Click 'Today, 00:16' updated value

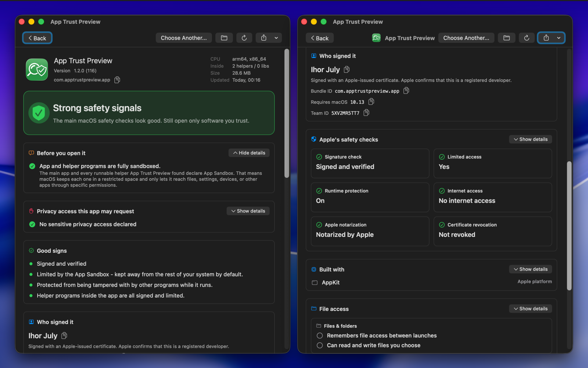coord(246,80)
